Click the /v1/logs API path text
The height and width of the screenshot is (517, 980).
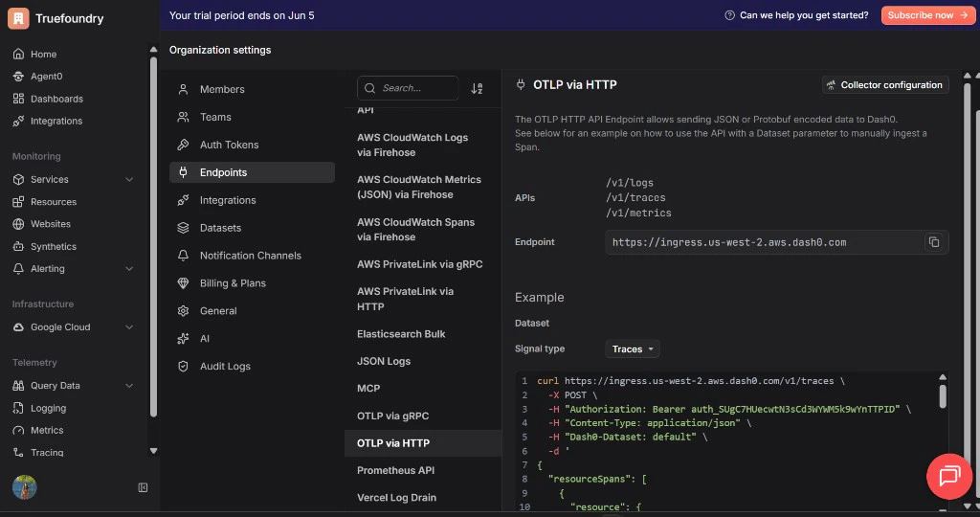[630, 183]
